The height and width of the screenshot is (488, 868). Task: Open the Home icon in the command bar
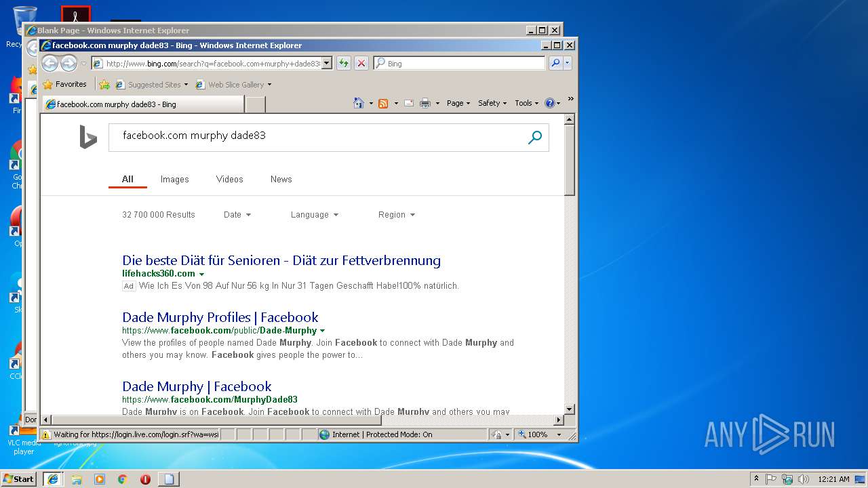(359, 103)
